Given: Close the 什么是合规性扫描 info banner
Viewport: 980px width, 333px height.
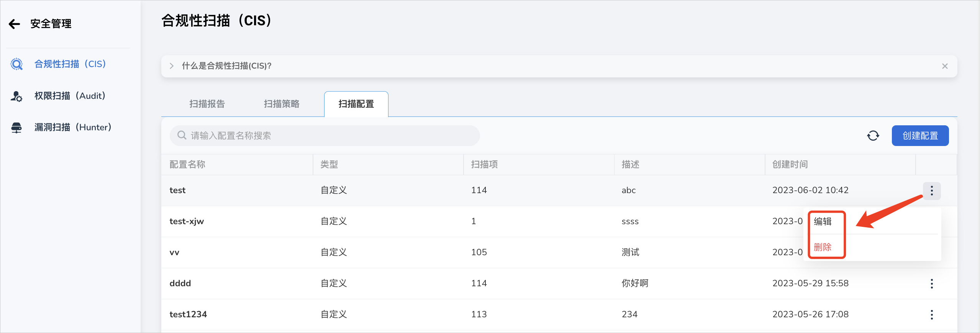Looking at the screenshot, I should [945, 66].
